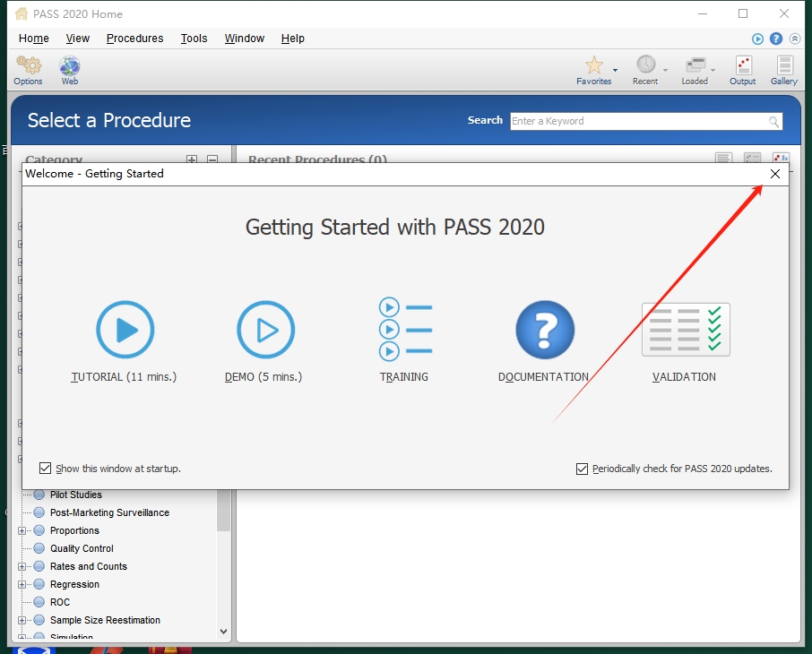The width and height of the screenshot is (812, 654).
Task: Open the Favorites dropdown arrow
Action: pos(615,70)
